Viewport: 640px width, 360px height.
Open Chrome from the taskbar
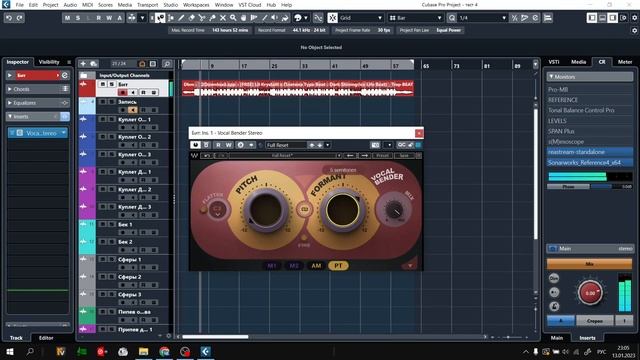164,351
